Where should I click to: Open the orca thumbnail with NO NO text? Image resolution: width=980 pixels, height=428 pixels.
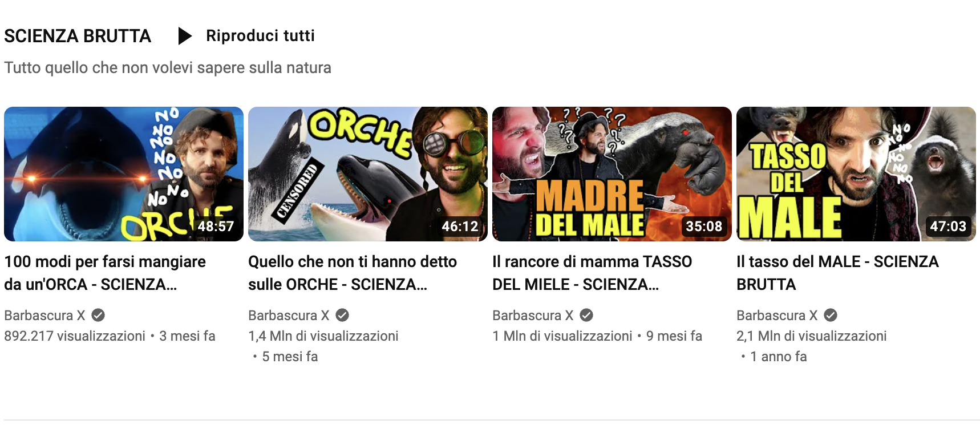pyautogui.click(x=124, y=174)
